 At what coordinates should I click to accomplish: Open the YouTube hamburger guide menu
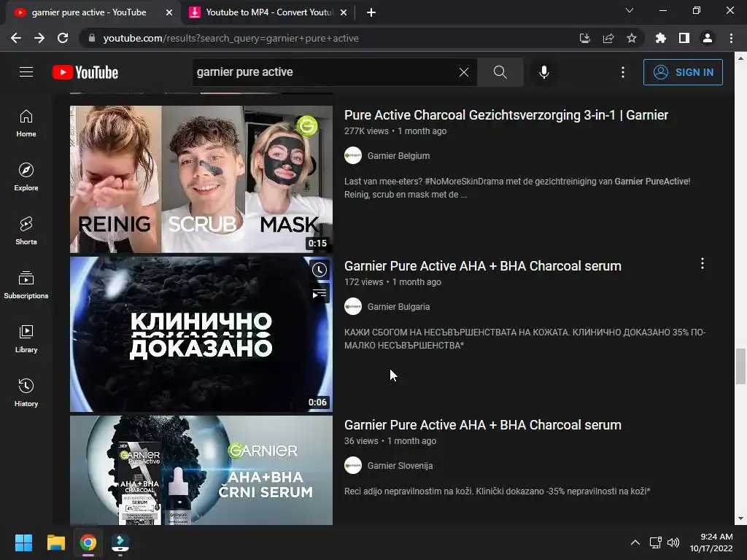pyautogui.click(x=26, y=72)
